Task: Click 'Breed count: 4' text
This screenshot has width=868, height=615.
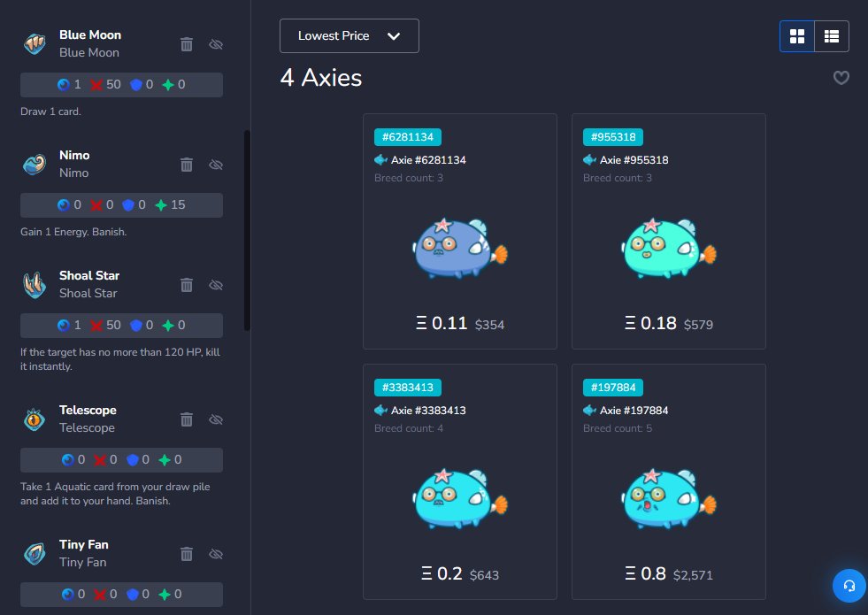Action: pos(409,428)
